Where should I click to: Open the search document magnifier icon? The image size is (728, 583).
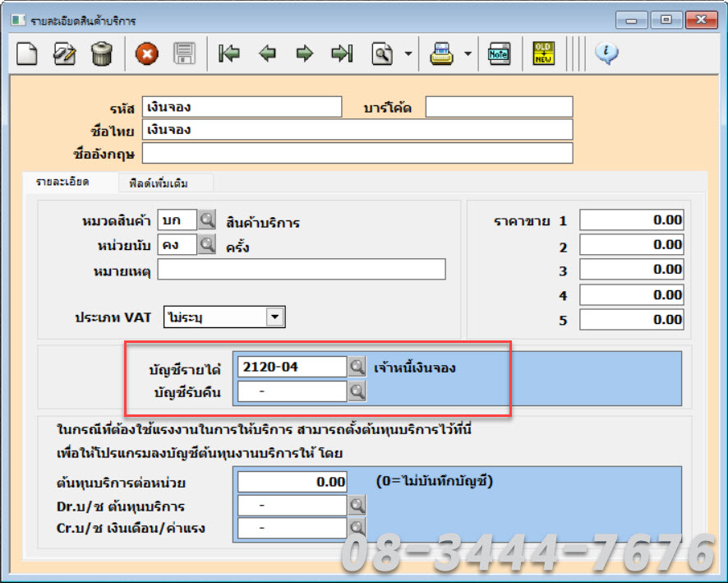(382, 53)
